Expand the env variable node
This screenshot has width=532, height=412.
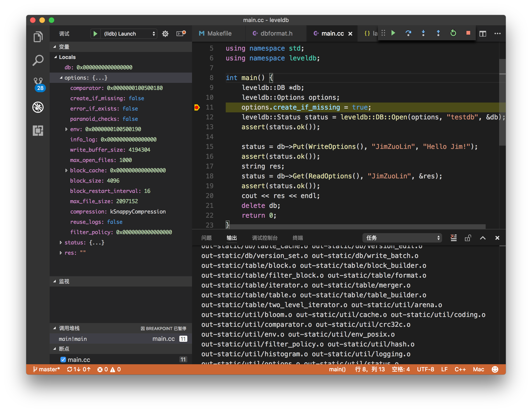[66, 129]
